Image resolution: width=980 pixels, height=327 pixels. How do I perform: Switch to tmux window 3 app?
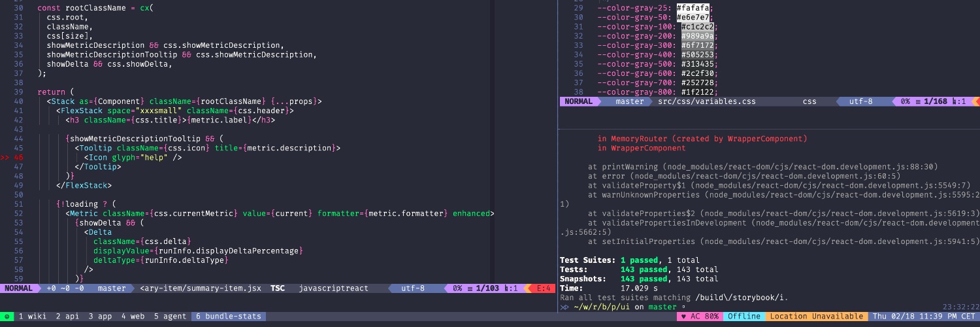coord(100,317)
